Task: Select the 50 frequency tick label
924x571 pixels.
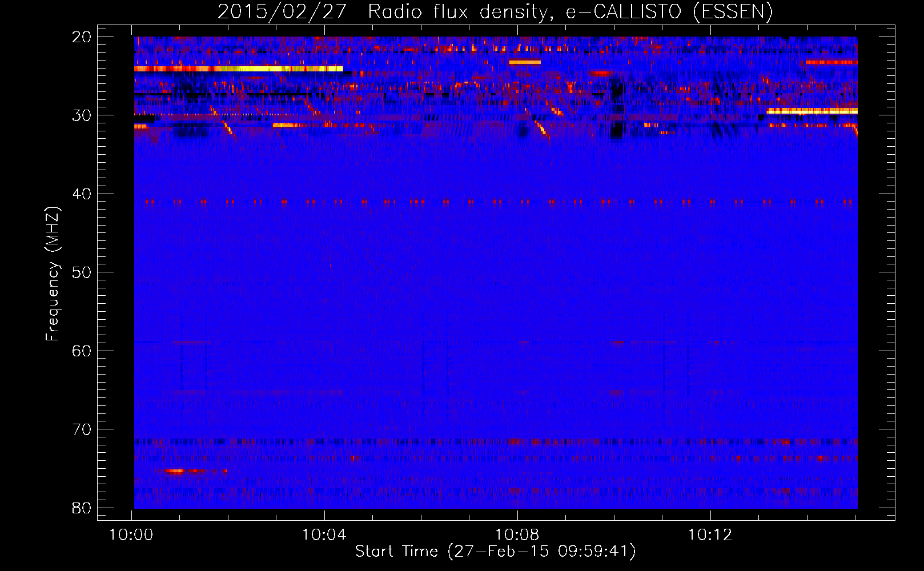Action: tap(82, 272)
